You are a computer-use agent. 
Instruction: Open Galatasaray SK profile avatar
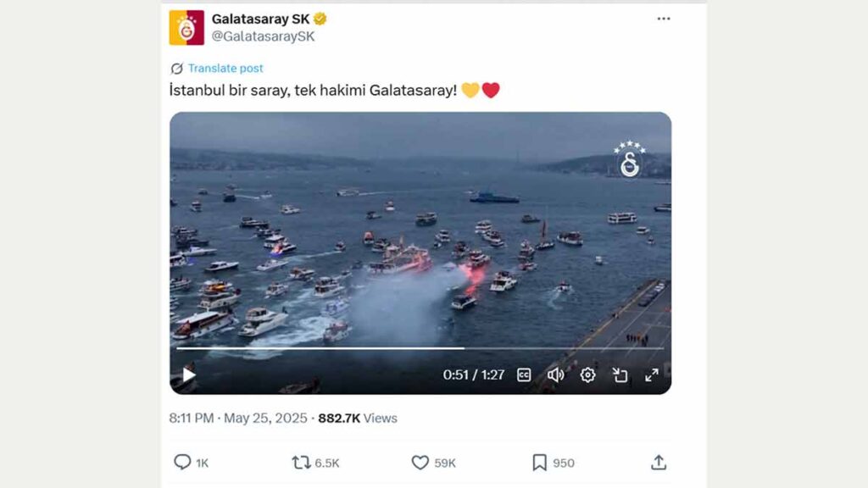186,28
